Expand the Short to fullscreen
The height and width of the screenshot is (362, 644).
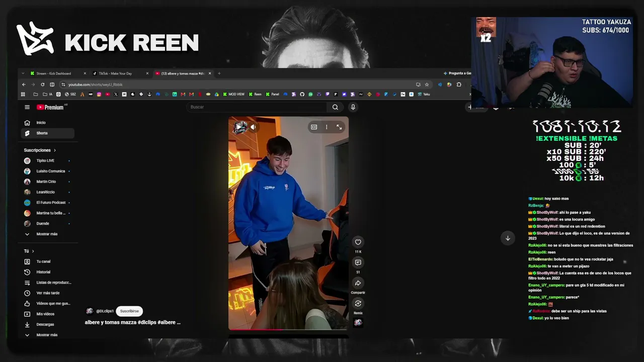339,127
